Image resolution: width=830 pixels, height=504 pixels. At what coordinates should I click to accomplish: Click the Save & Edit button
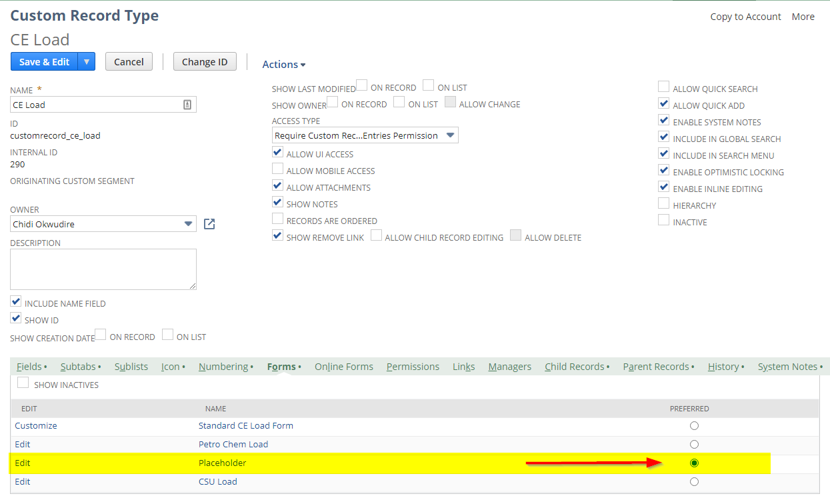44,61
